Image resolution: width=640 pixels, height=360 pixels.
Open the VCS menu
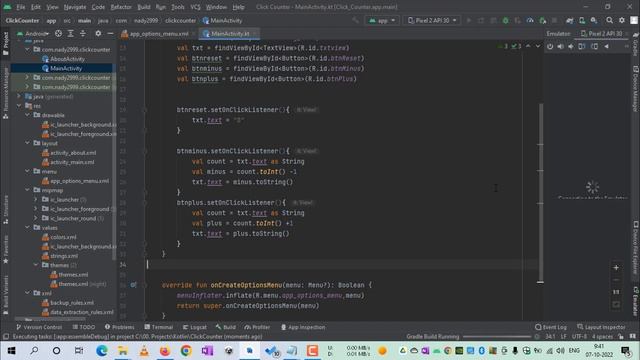point(196,7)
